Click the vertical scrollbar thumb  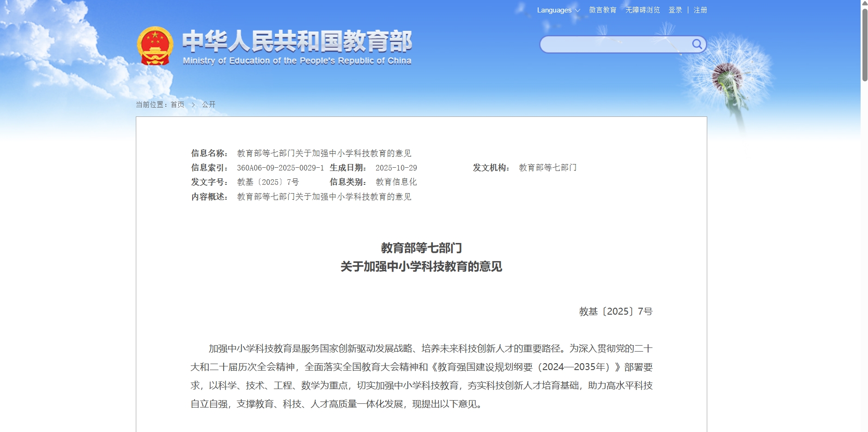(x=864, y=45)
